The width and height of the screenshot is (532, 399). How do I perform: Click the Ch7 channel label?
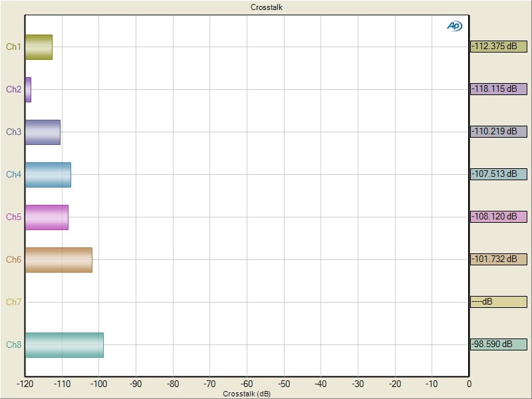point(13,303)
